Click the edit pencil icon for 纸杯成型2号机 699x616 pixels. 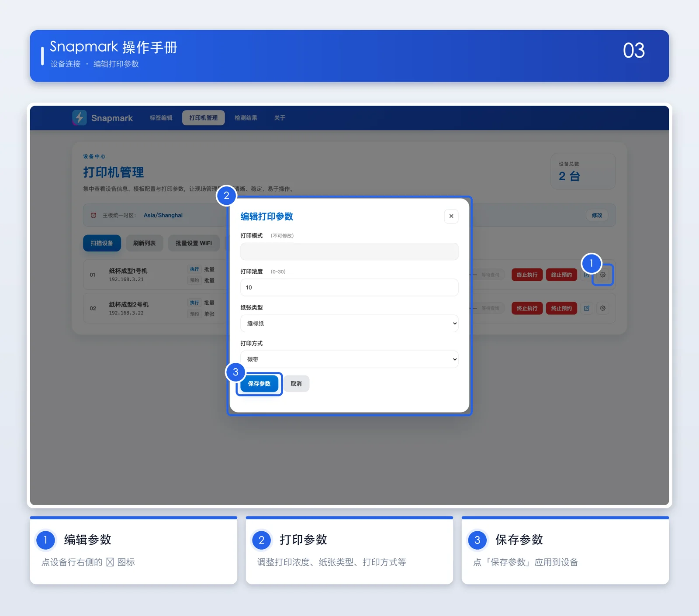point(587,308)
